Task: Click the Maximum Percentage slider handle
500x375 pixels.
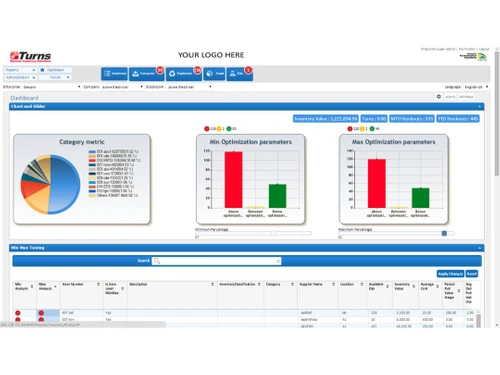Action: click(444, 233)
